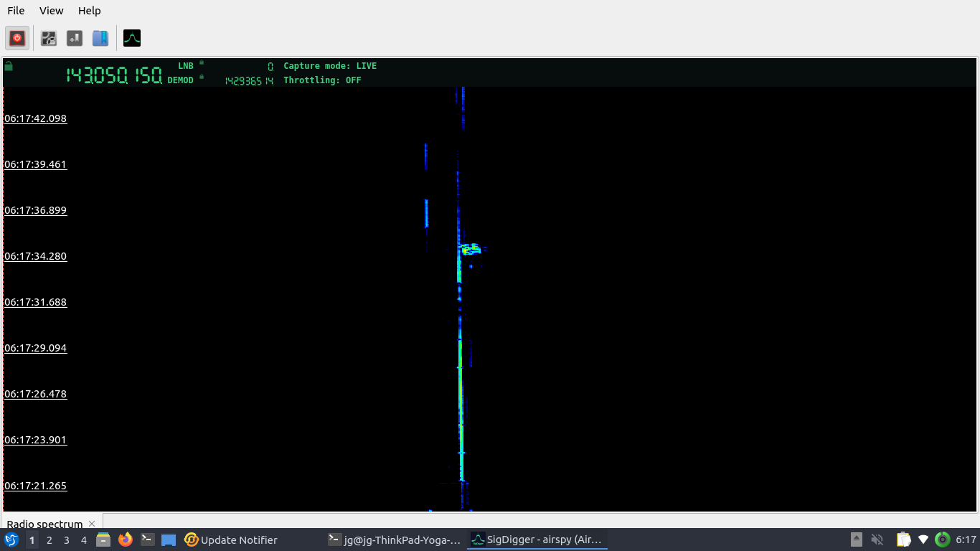This screenshot has width=980, height=551.
Task: Select the Radio spectrum tab
Action: click(44, 524)
